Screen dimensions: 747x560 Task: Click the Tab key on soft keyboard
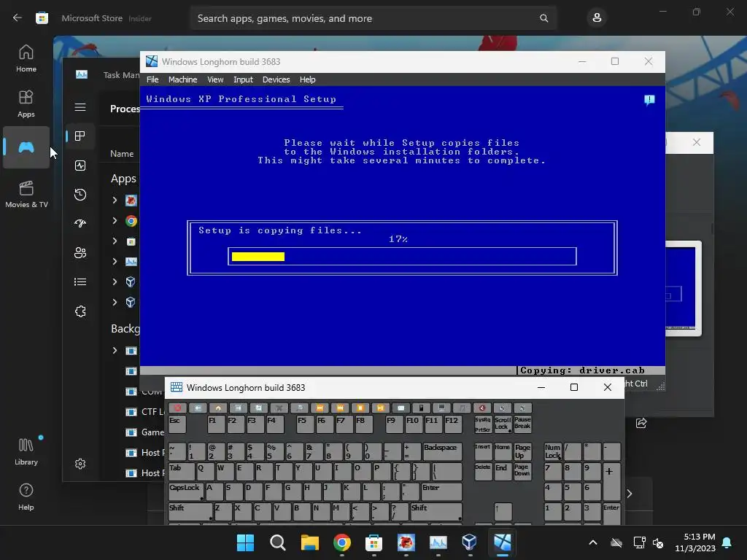click(x=182, y=472)
